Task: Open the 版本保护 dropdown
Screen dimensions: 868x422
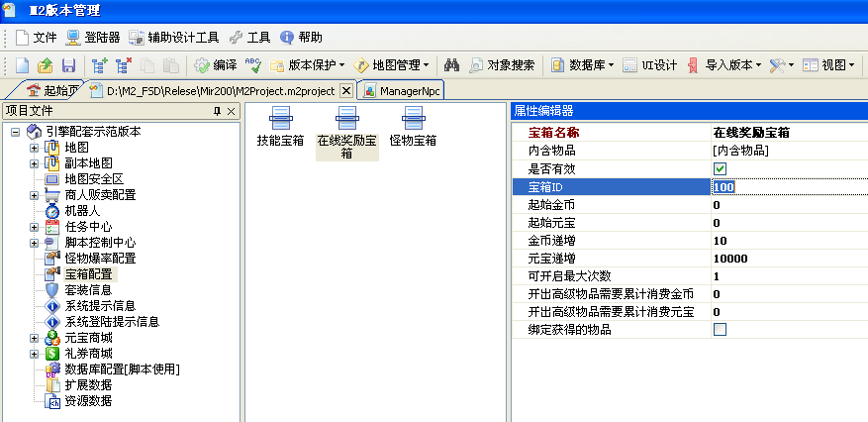Action: pos(307,65)
